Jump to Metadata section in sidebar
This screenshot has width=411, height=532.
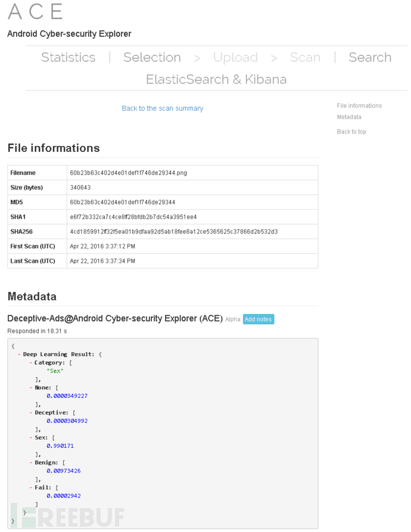349,117
